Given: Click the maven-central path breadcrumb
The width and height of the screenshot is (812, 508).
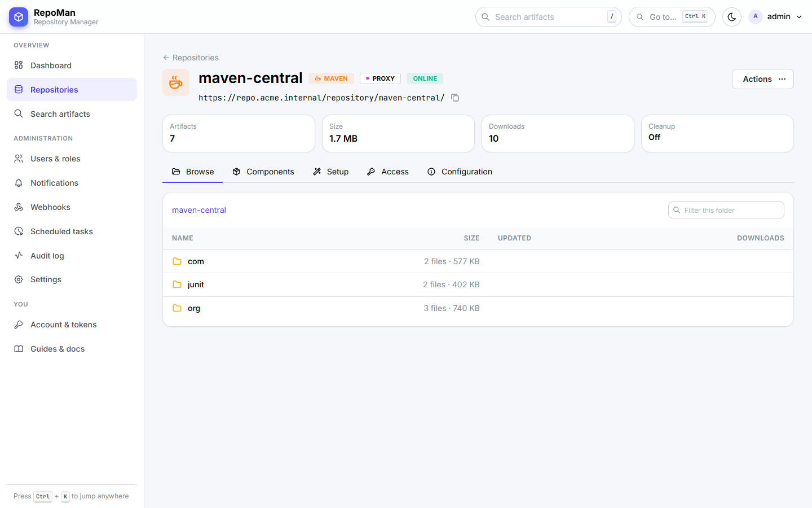Looking at the screenshot, I should click(199, 210).
